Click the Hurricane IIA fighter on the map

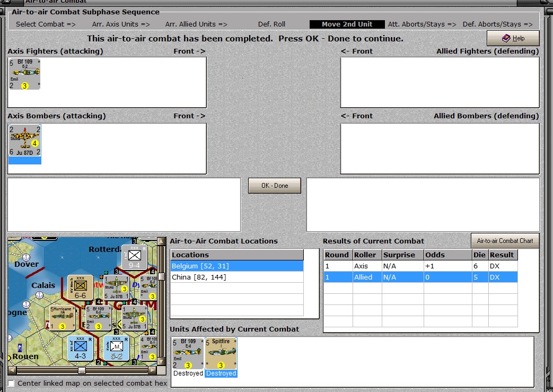coord(62,318)
